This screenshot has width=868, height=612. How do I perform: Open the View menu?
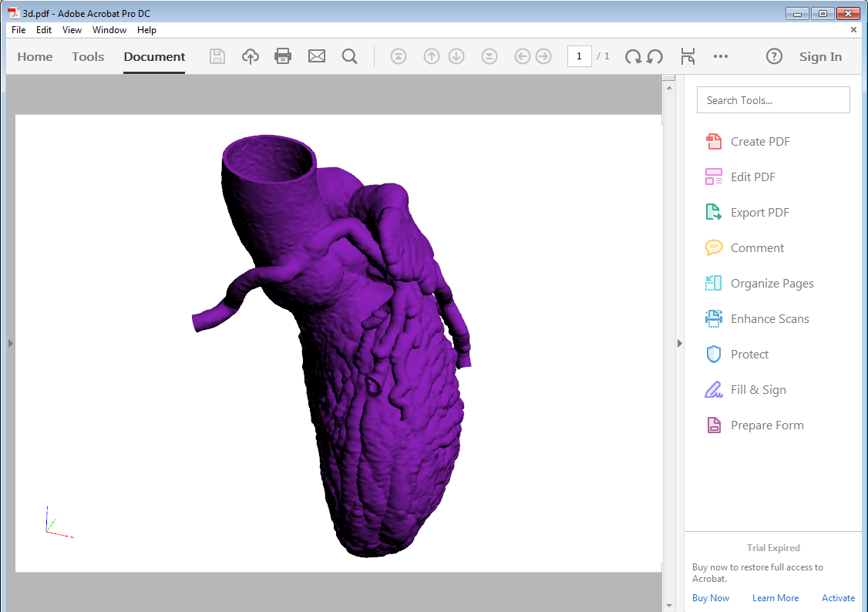[x=72, y=30]
